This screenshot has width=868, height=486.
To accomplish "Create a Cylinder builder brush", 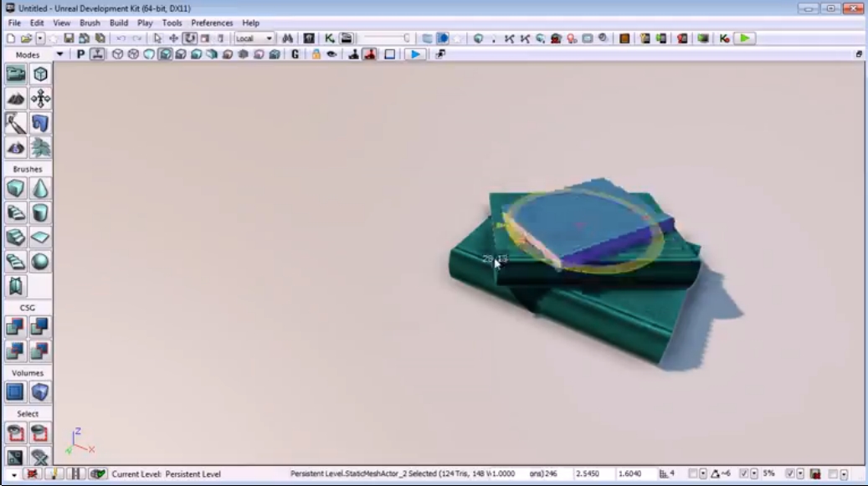I will pyautogui.click(x=40, y=212).
